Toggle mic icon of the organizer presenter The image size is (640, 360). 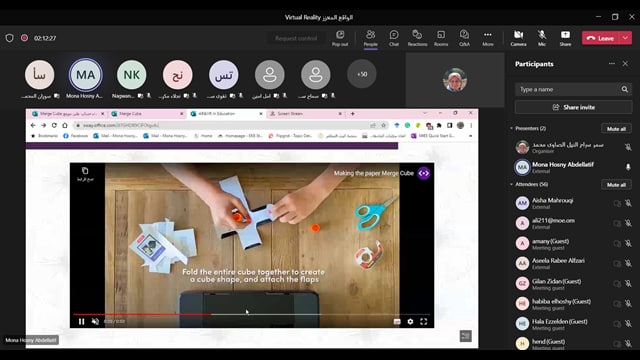(x=628, y=147)
